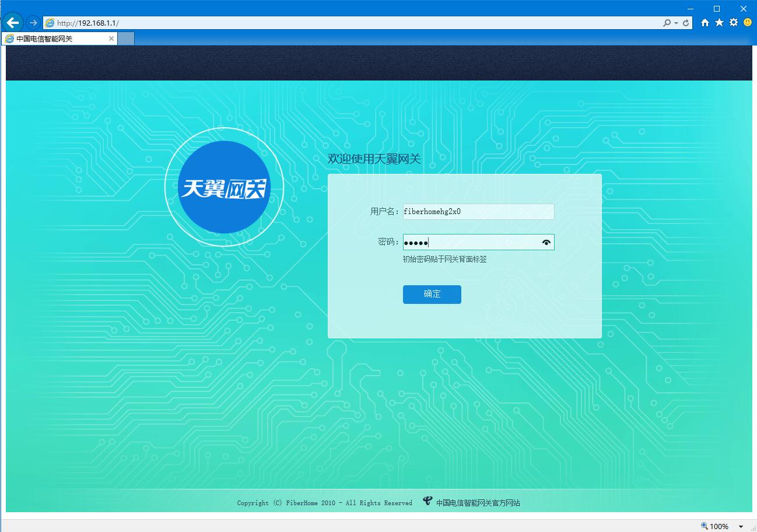
Task: Close the browser window
Action: click(x=744, y=8)
